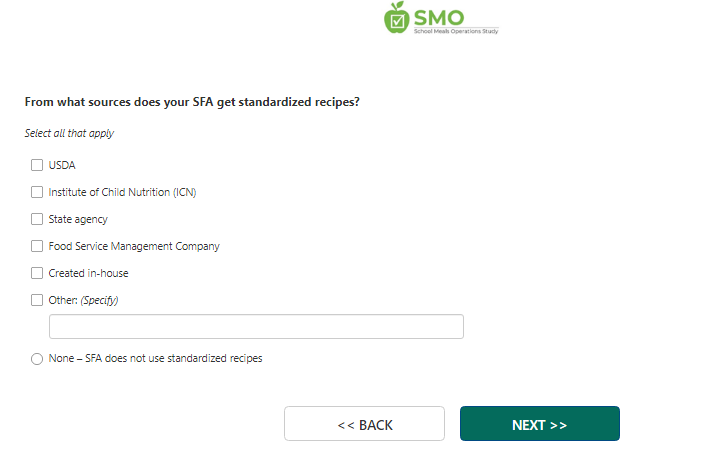
Task: Select Food Service Management Company checkbox
Action: (x=37, y=246)
